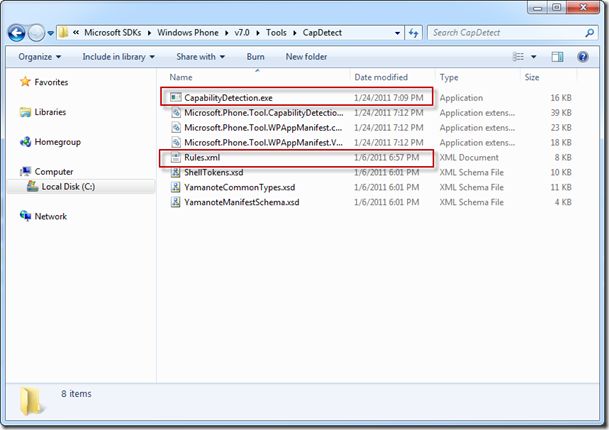Click the Local Disk drive icon
Image resolution: width=609 pixels, height=430 pixels.
(32, 186)
